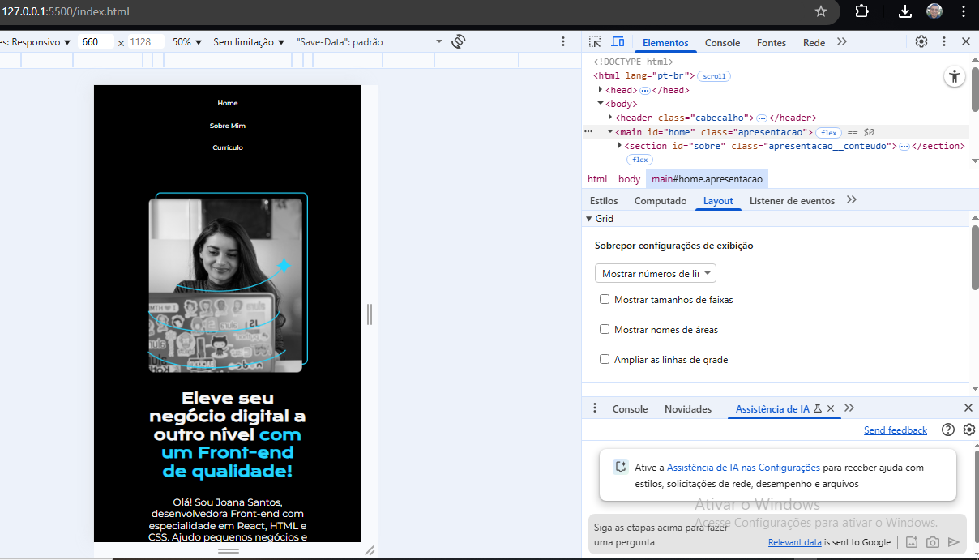The height and width of the screenshot is (560, 979).
Task: Click the viewport height field showing 1128
Action: (146, 41)
